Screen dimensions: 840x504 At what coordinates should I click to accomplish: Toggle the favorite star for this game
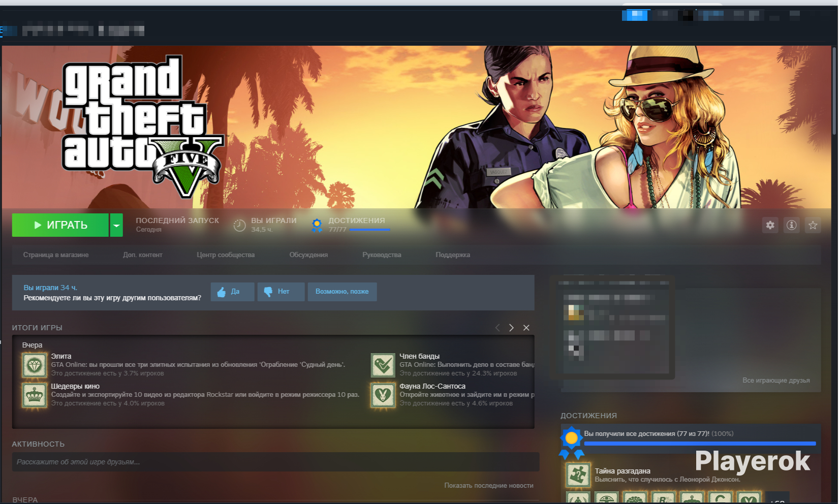click(813, 225)
